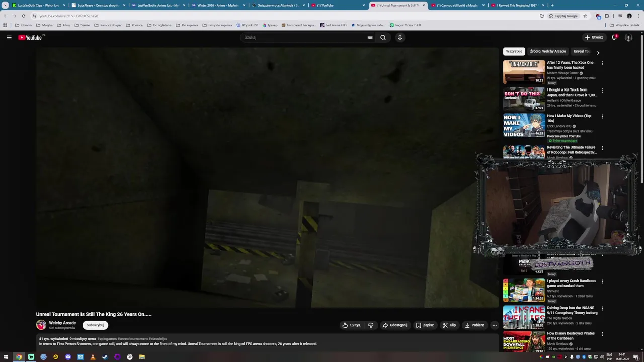Dislike the video with thumbs down
This screenshot has width=644, height=362.
(x=371, y=325)
